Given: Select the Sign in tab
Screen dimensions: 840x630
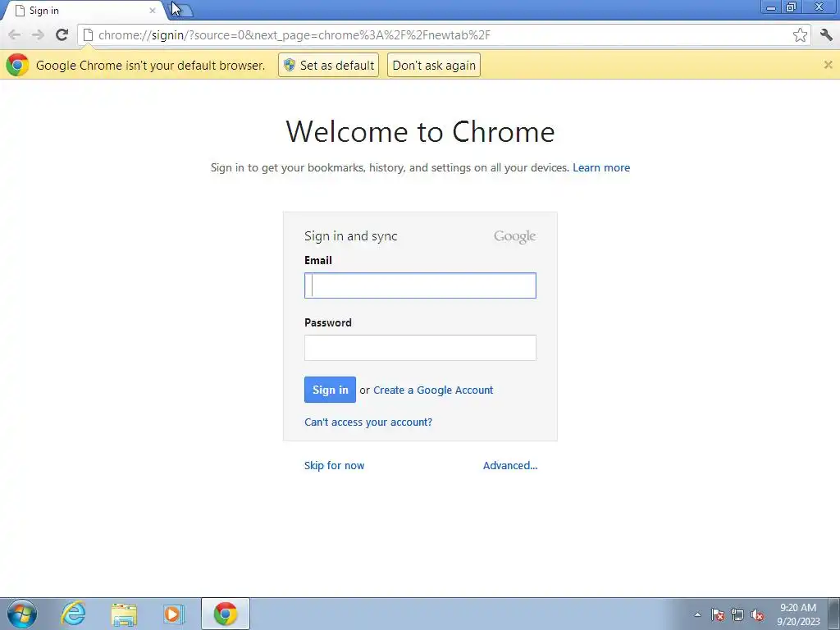Looking at the screenshot, I should click(x=83, y=11).
